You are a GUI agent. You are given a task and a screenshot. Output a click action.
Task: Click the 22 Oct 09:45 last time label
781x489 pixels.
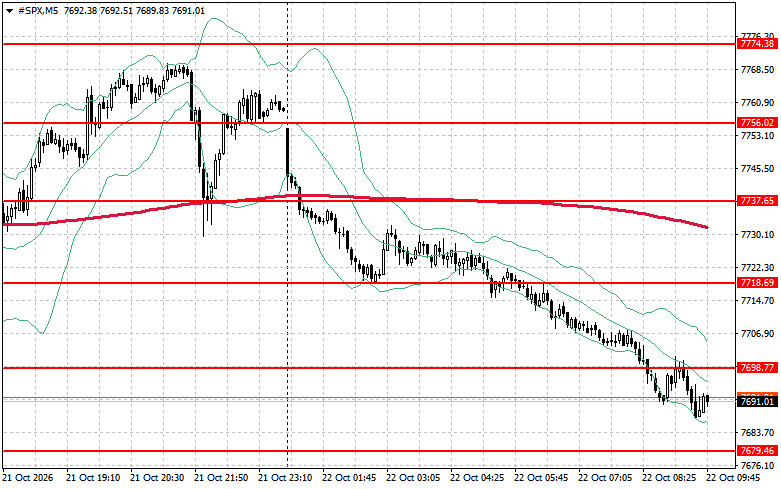pyautogui.click(x=733, y=478)
